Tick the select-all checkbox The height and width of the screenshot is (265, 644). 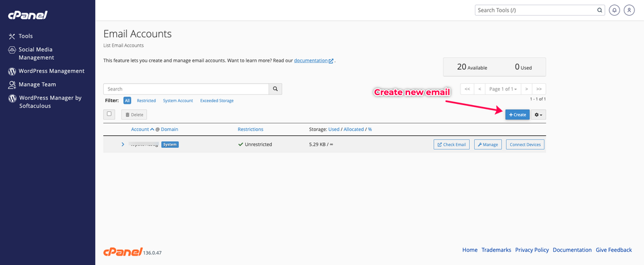(x=109, y=114)
